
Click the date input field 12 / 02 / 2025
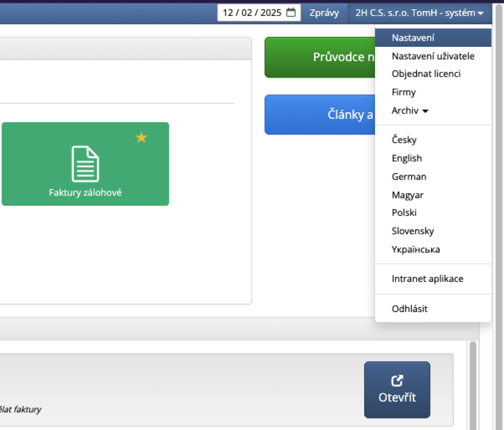click(252, 13)
